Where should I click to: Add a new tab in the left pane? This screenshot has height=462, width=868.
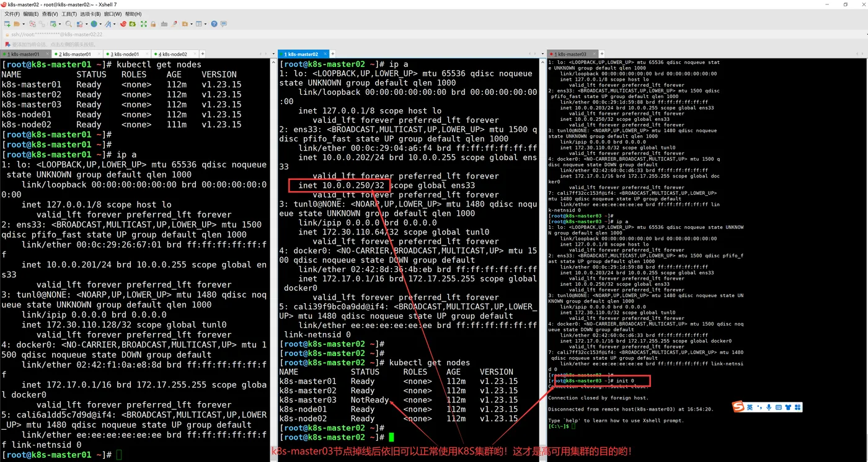(x=203, y=54)
